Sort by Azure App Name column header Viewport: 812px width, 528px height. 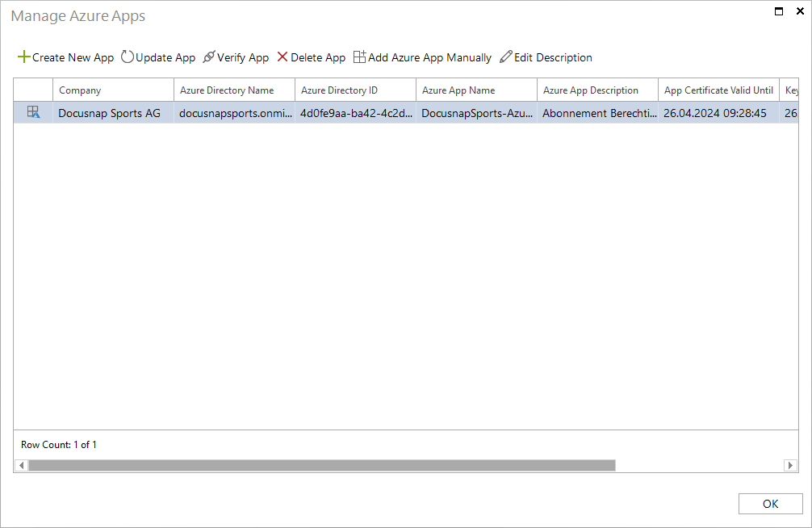point(477,90)
